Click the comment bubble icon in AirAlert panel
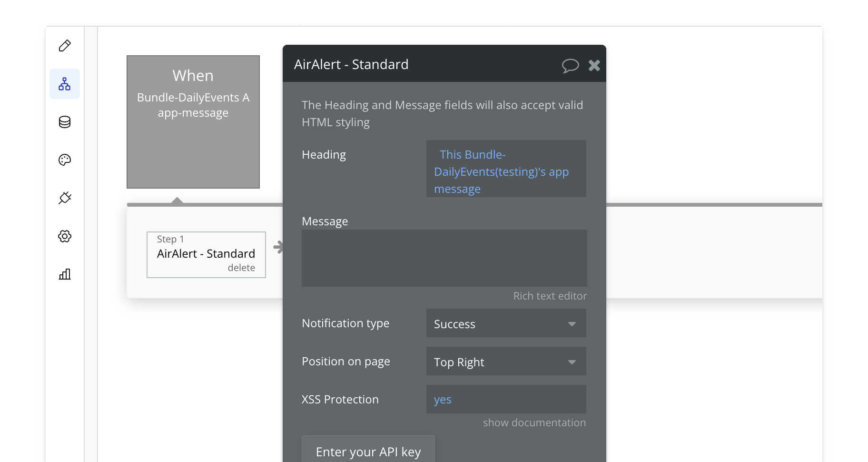This screenshot has height=462, width=868. point(570,65)
